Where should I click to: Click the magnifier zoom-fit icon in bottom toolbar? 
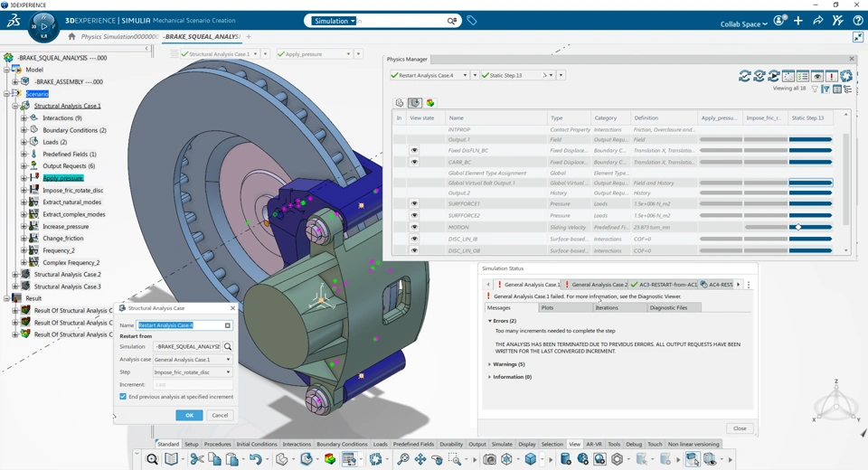(x=403, y=459)
